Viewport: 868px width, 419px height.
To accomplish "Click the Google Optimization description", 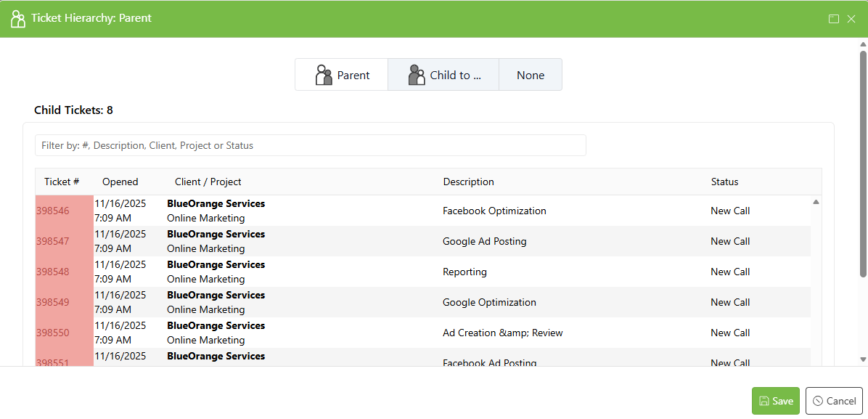I will click(x=489, y=303).
